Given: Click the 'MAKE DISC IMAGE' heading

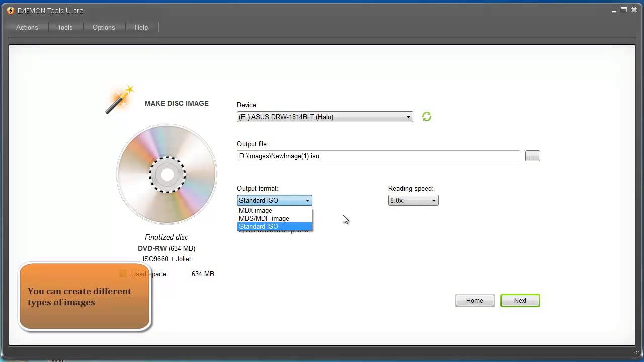Looking at the screenshot, I should click(x=177, y=103).
